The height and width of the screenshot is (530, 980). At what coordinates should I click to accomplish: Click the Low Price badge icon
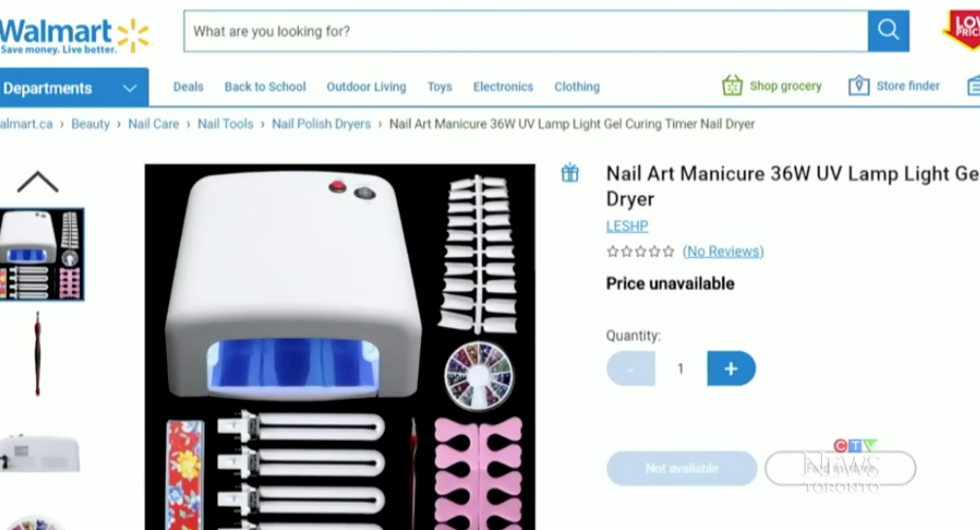coord(963,29)
